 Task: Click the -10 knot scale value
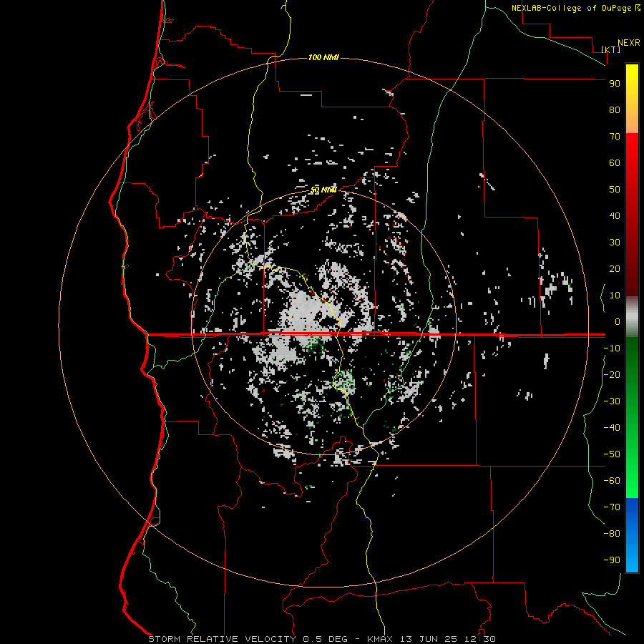(x=612, y=348)
